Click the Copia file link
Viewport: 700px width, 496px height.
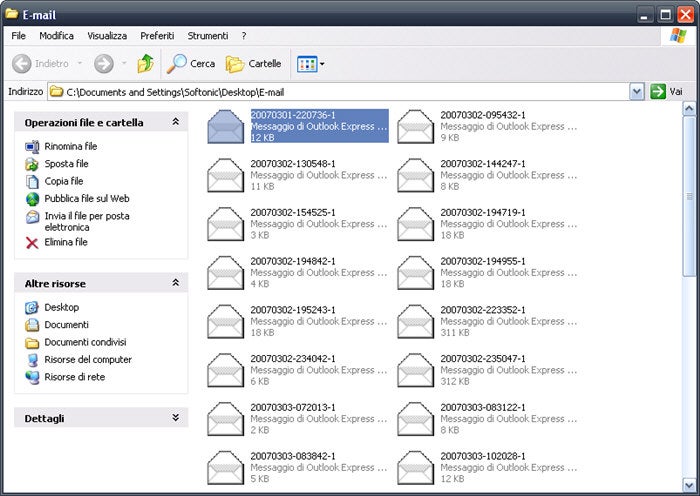64,181
